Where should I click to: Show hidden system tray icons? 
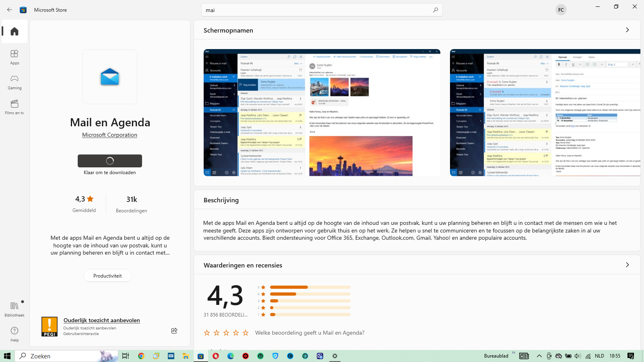539,356
